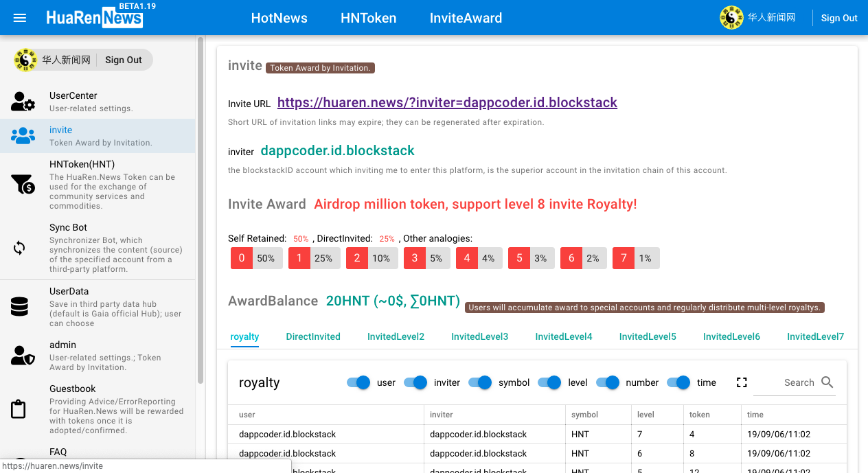
Task: Switch to the InvitedLevel5 tab
Action: pyautogui.click(x=648, y=336)
